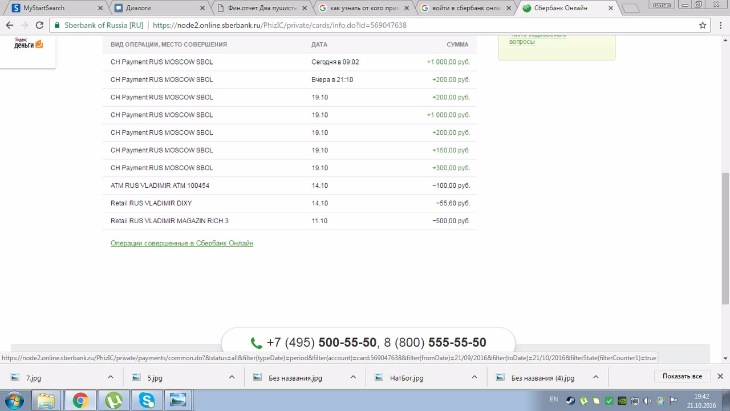Open Операции совершенные в Сбербанк Онлайн link

(181, 243)
